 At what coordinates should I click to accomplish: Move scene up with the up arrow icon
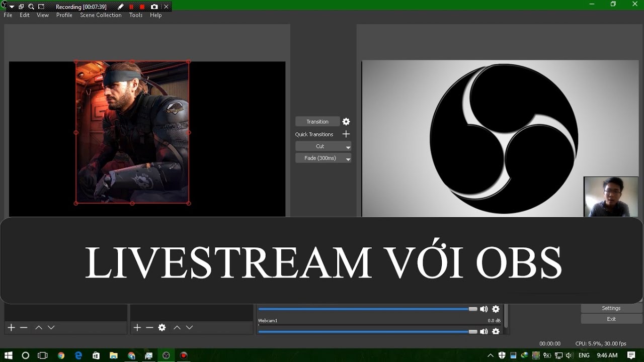click(x=38, y=327)
